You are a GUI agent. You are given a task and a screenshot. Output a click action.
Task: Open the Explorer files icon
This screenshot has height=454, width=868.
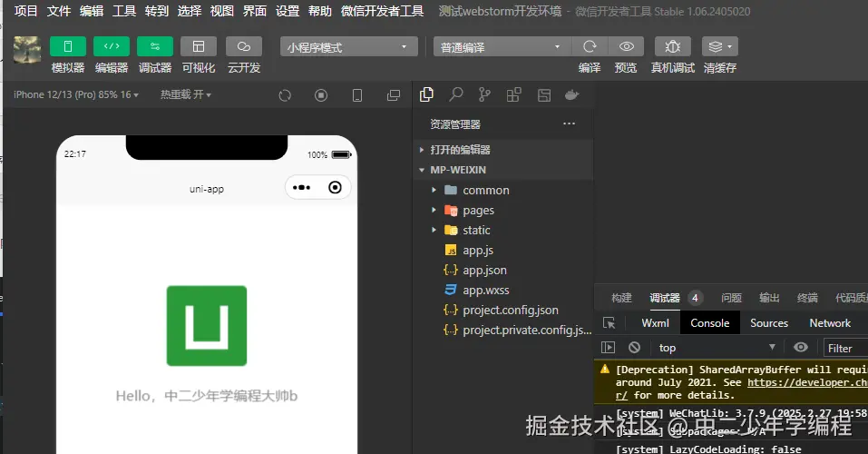[x=426, y=94]
